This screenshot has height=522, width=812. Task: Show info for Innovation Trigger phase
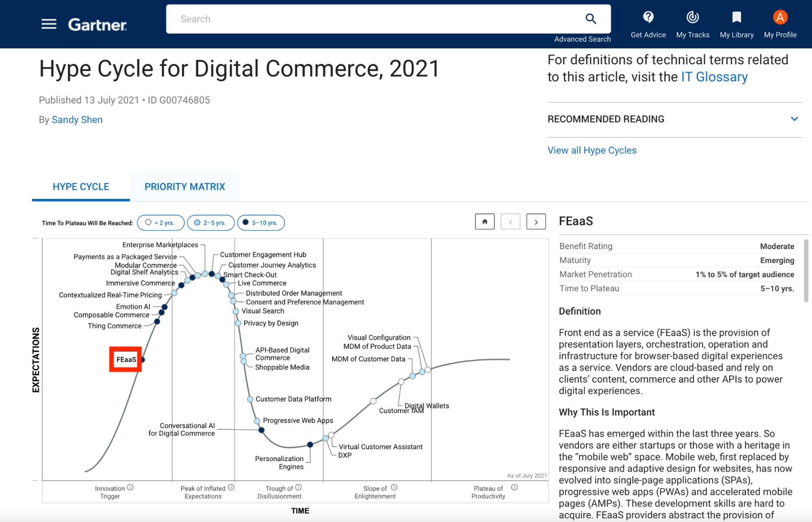coord(130,487)
